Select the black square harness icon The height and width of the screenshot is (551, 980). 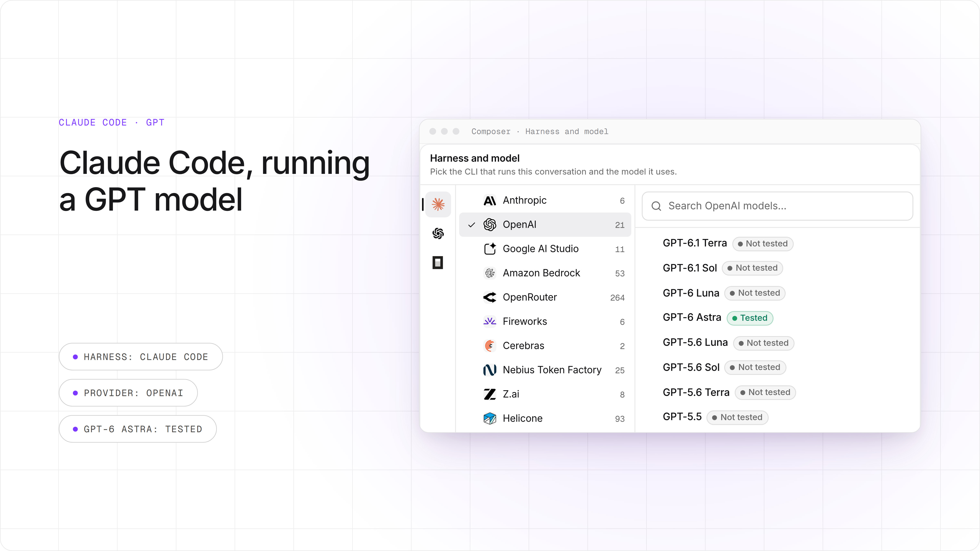[438, 263]
